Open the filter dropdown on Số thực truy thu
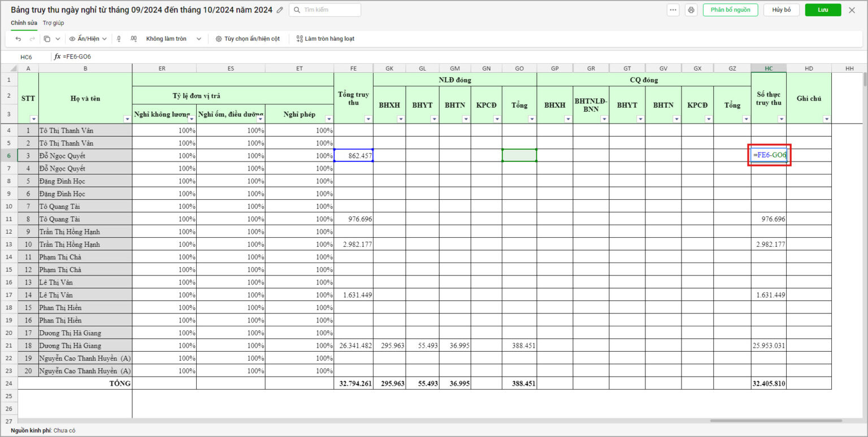This screenshot has height=437, width=868. [x=781, y=119]
